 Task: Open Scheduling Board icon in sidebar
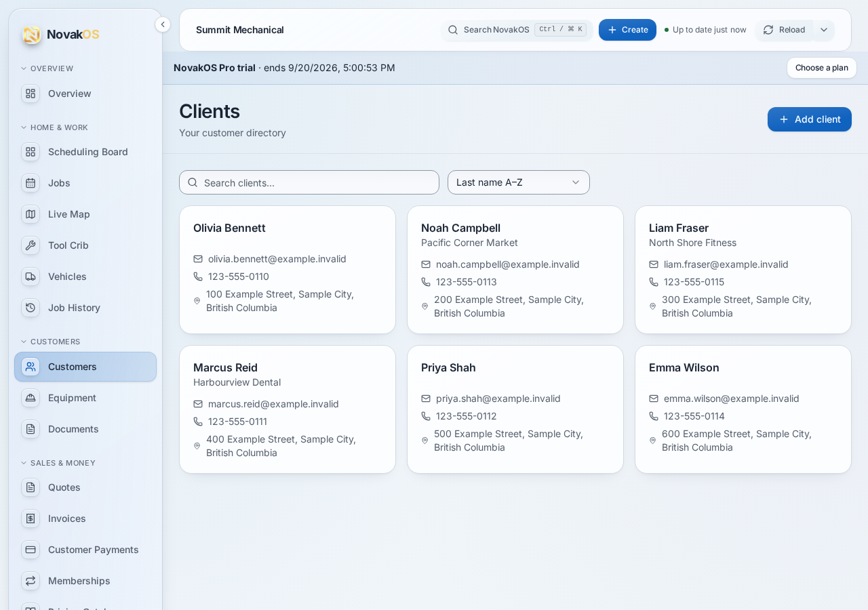31,152
